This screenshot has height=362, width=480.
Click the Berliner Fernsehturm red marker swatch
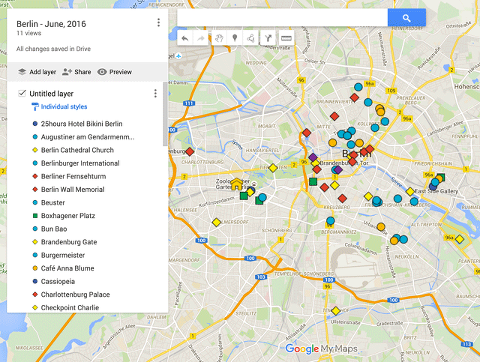pos(35,176)
